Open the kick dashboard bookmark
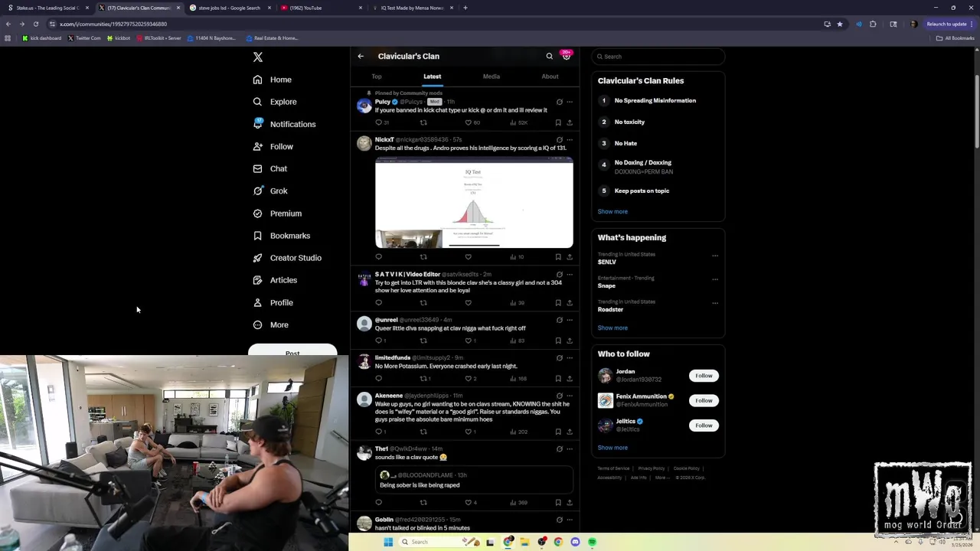Image resolution: width=980 pixels, height=551 pixels. click(42, 38)
